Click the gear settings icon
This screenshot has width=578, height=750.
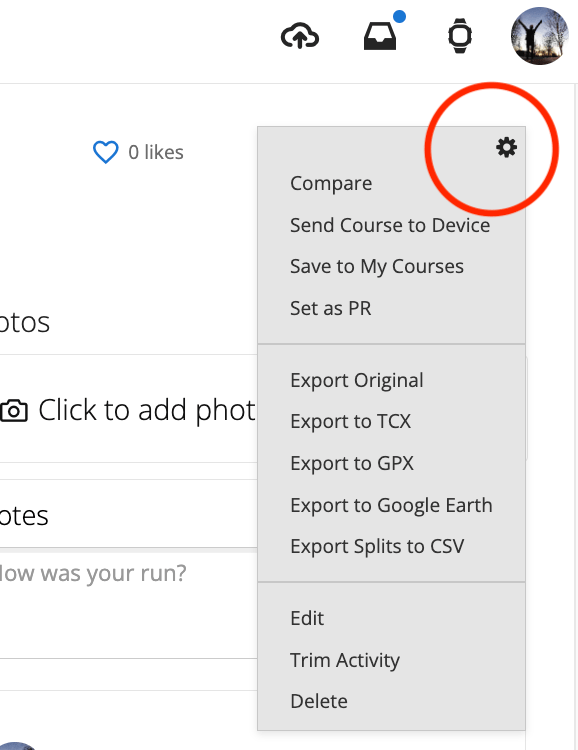click(506, 147)
